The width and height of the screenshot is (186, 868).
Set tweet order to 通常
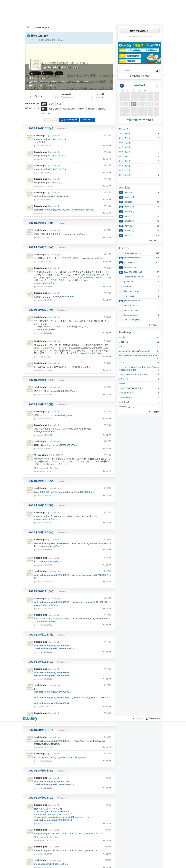click(44, 104)
